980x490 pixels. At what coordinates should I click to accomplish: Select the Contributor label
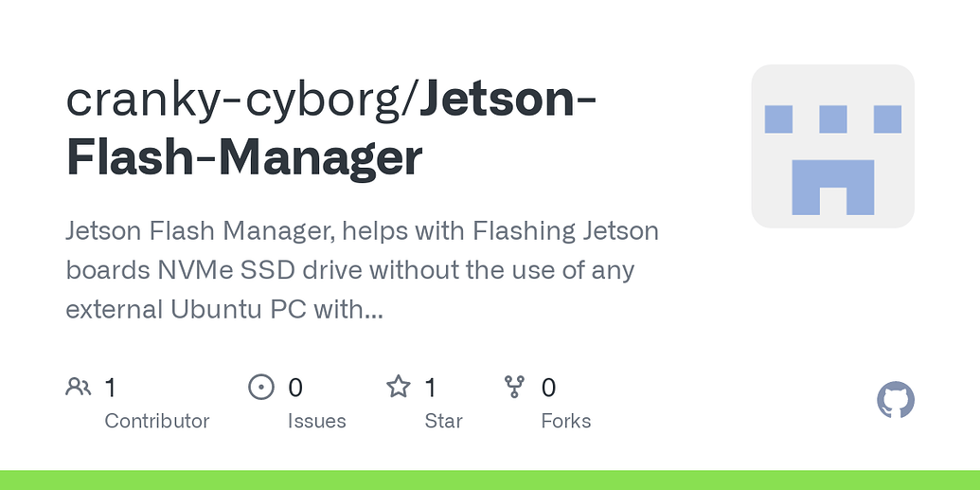(x=157, y=421)
